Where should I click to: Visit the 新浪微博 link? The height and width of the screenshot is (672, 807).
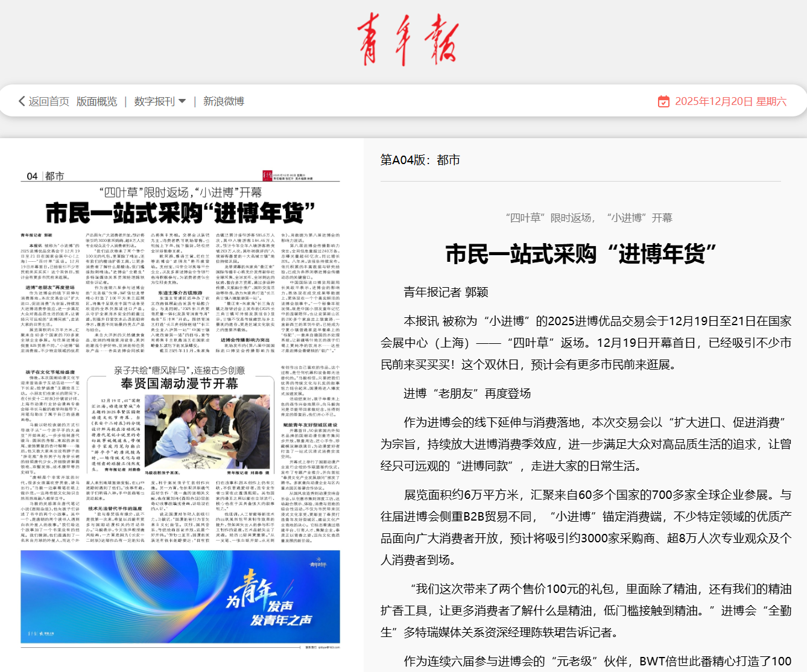[x=223, y=101]
